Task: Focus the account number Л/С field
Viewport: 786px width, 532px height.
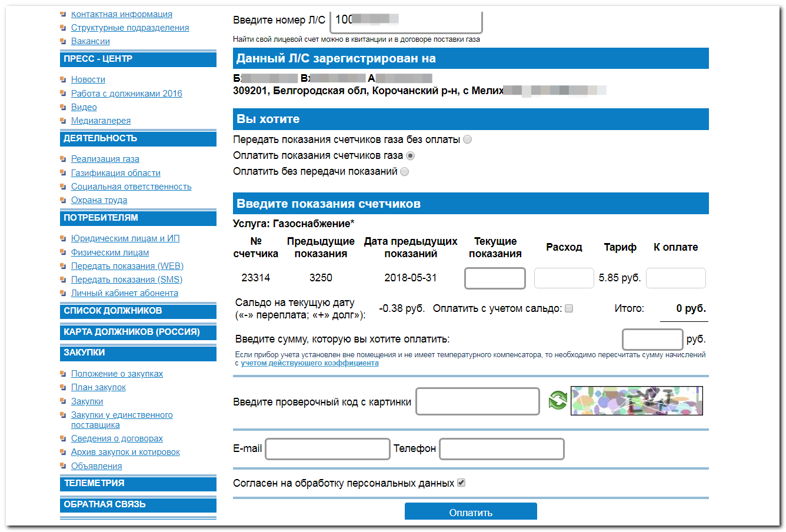Action: 406,21
